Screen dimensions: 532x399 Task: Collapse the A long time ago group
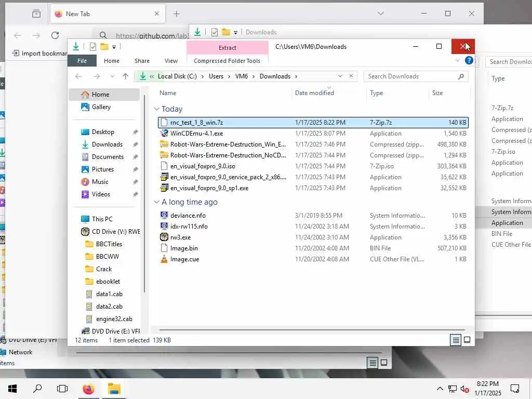[156, 202]
